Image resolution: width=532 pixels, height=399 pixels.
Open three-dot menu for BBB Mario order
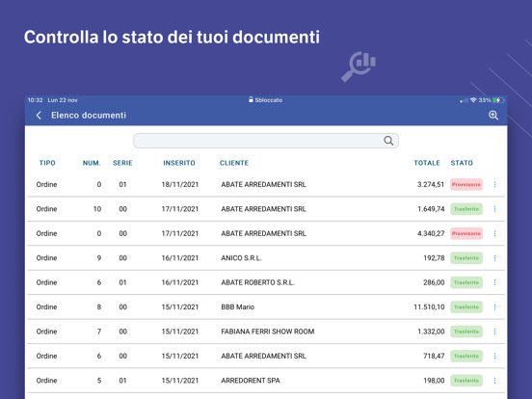[x=494, y=307]
